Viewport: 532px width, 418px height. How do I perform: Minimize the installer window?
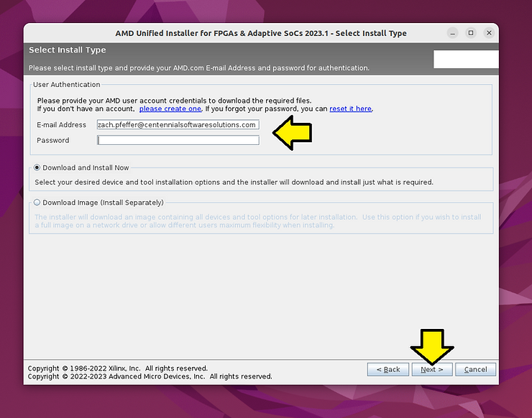click(x=453, y=33)
